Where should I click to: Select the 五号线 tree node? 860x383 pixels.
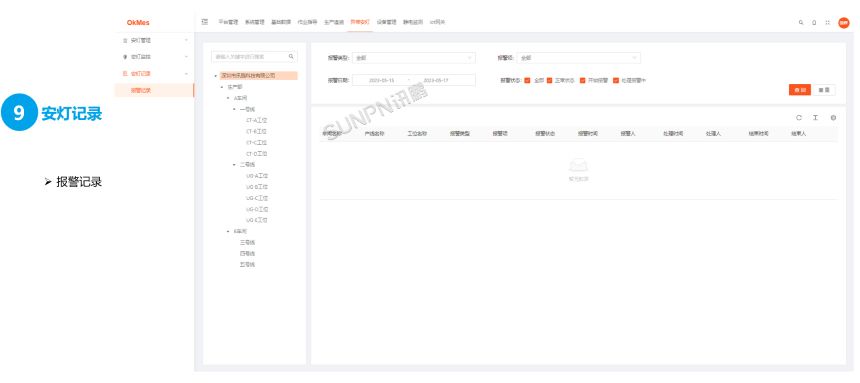(247, 264)
